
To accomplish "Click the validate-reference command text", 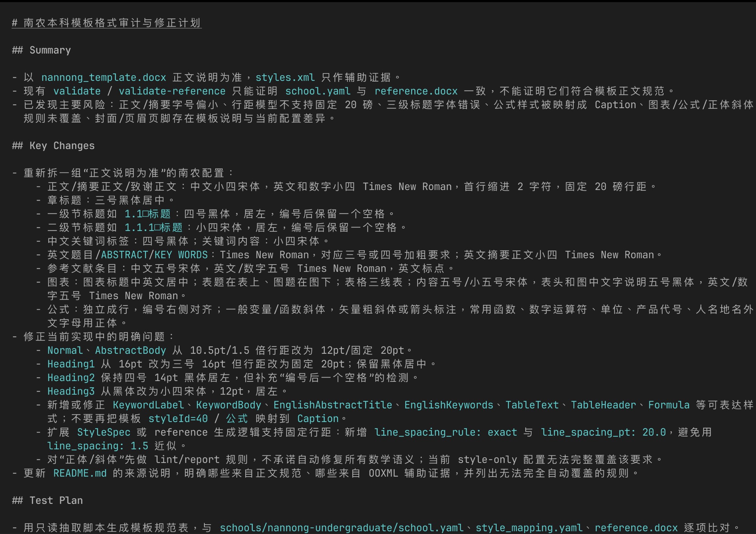I will 172,91.
